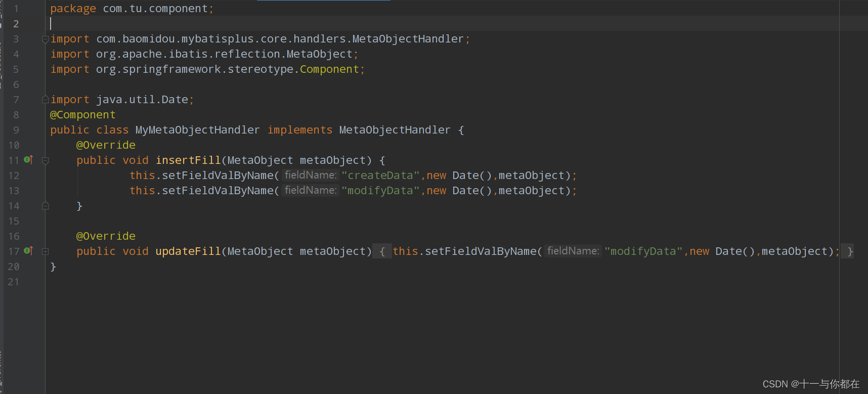Image resolution: width=868 pixels, height=394 pixels.
Task: Click the updateFill method name
Action: click(x=188, y=251)
